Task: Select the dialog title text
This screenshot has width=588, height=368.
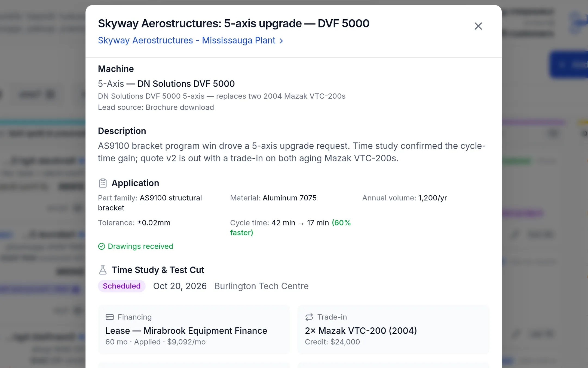Action: [x=234, y=23]
